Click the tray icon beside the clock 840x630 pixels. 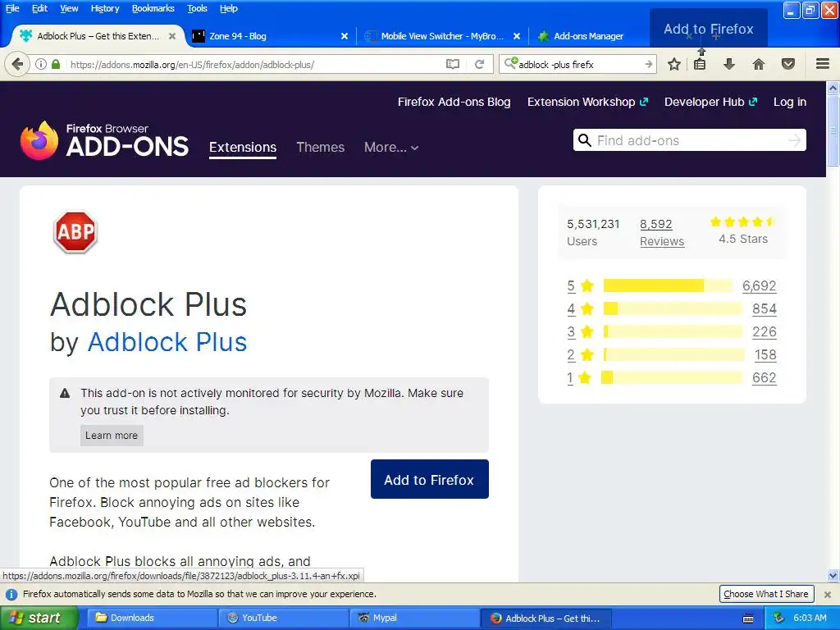[x=779, y=618]
